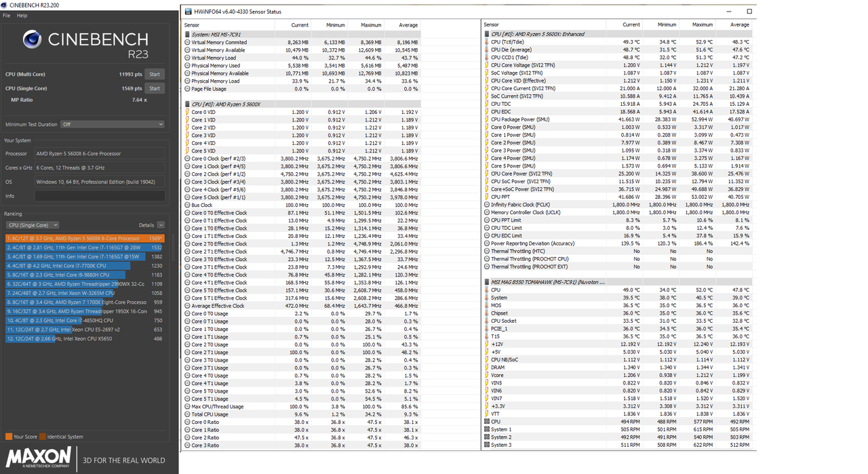The height and width of the screenshot is (474, 868).
Task: Click the icon beside Infinity Fabric Clock (FCLK)
Action: coord(487,205)
